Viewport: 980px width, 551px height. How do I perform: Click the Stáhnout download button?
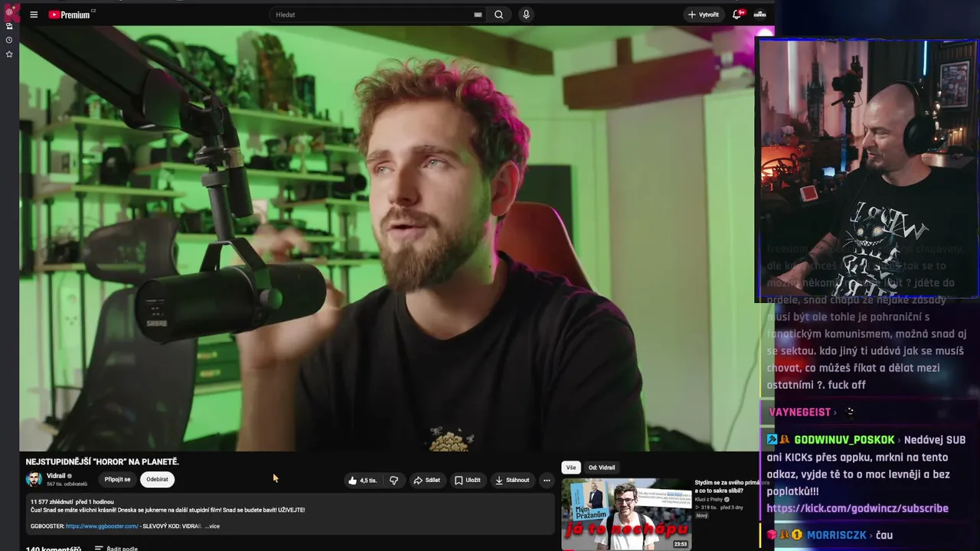[512, 481]
